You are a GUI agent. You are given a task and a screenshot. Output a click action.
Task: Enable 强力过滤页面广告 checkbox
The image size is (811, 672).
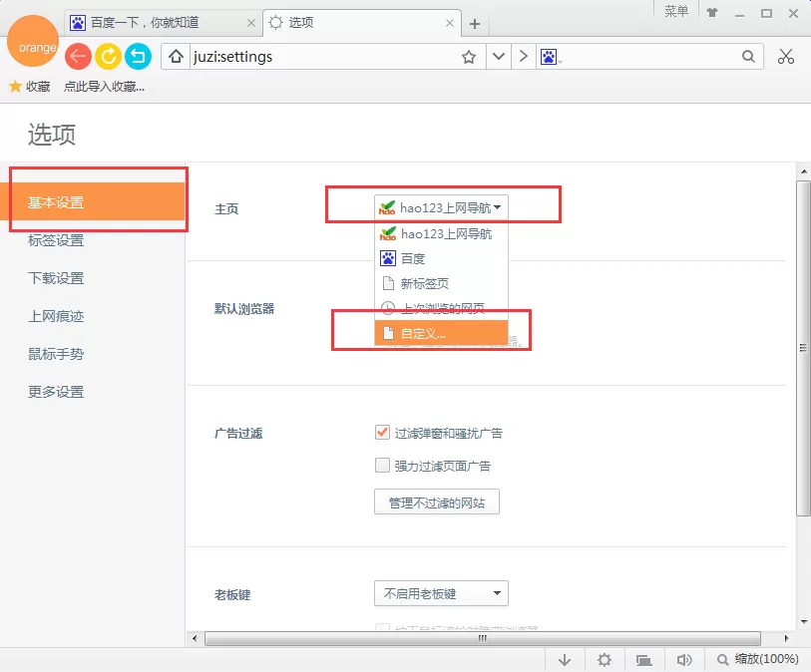tap(382, 466)
